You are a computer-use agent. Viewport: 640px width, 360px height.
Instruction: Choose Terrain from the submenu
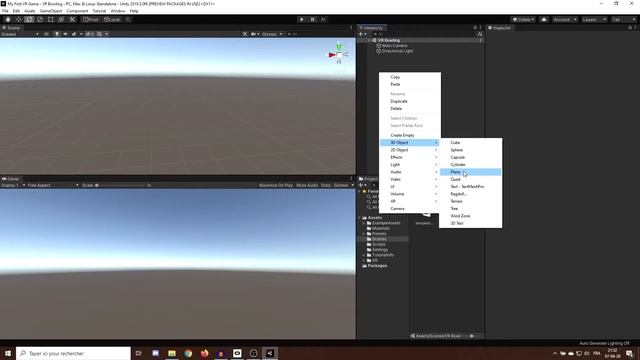click(471, 201)
